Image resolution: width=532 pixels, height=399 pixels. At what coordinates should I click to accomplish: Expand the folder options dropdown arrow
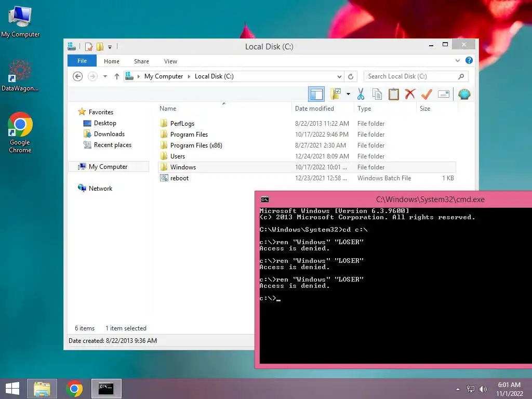[348, 94]
